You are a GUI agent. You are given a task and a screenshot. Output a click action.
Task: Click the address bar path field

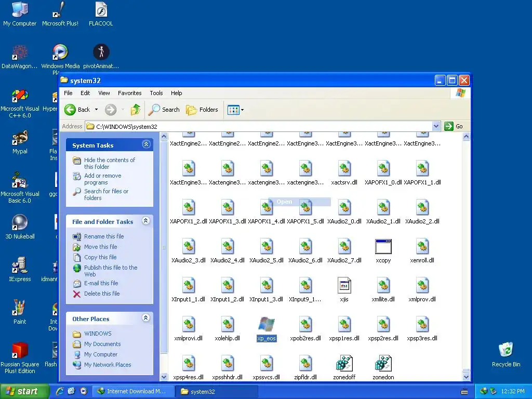click(259, 126)
